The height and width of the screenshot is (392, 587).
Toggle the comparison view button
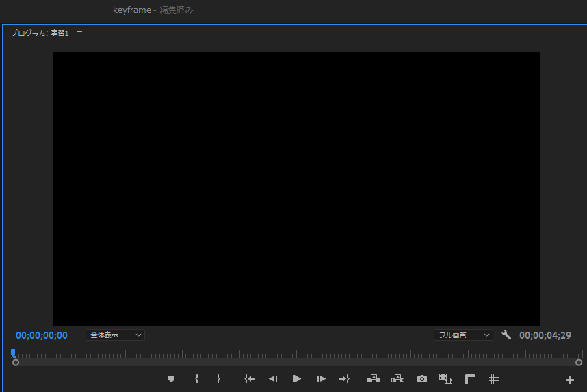pos(445,379)
